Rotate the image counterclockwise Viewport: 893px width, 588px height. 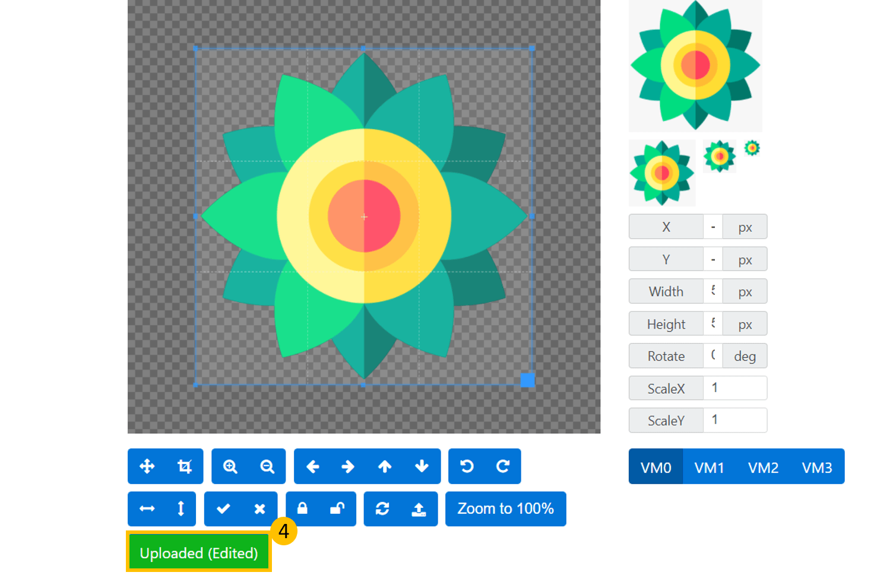467,466
